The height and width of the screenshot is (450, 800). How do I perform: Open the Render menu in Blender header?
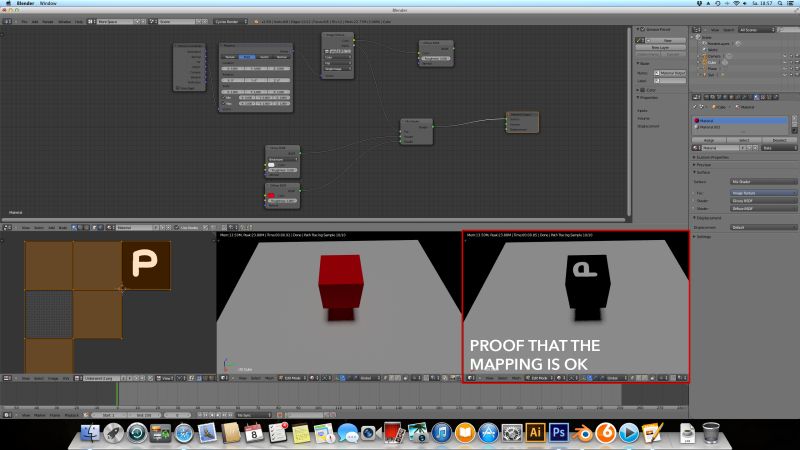pyautogui.click(x=48, y=21)
